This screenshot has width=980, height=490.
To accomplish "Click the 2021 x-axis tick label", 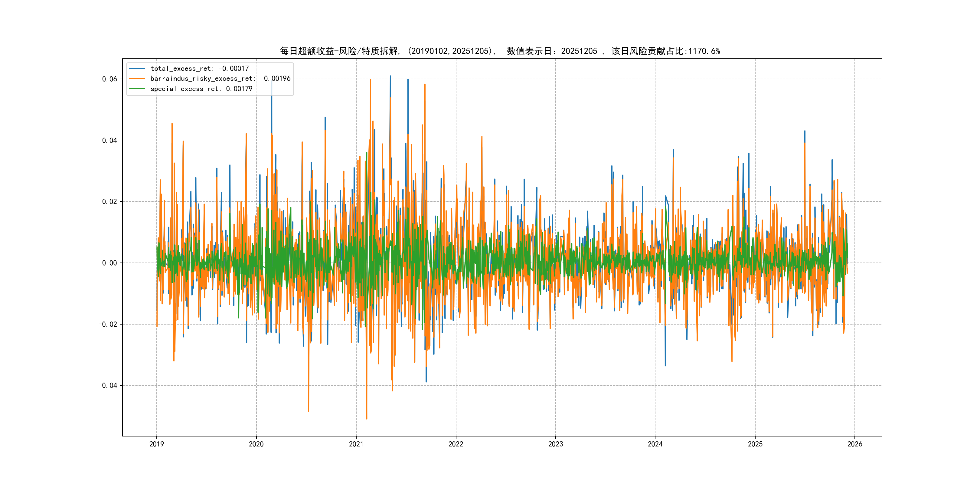I will click(356, 444).
